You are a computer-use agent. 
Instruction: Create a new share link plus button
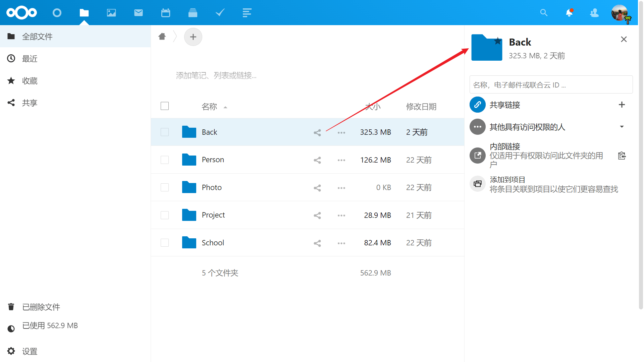click(x=622, y=105)
